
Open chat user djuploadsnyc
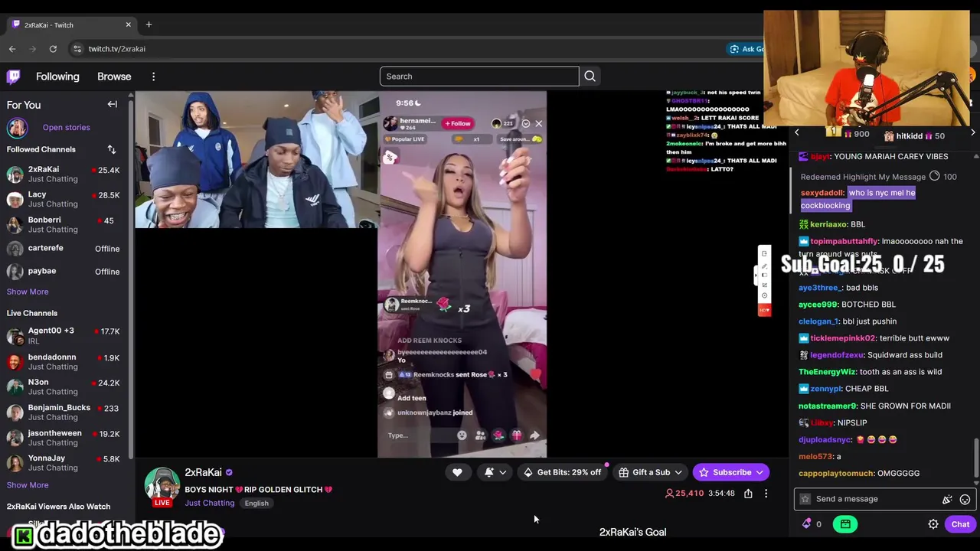click(x=825, y=440)
